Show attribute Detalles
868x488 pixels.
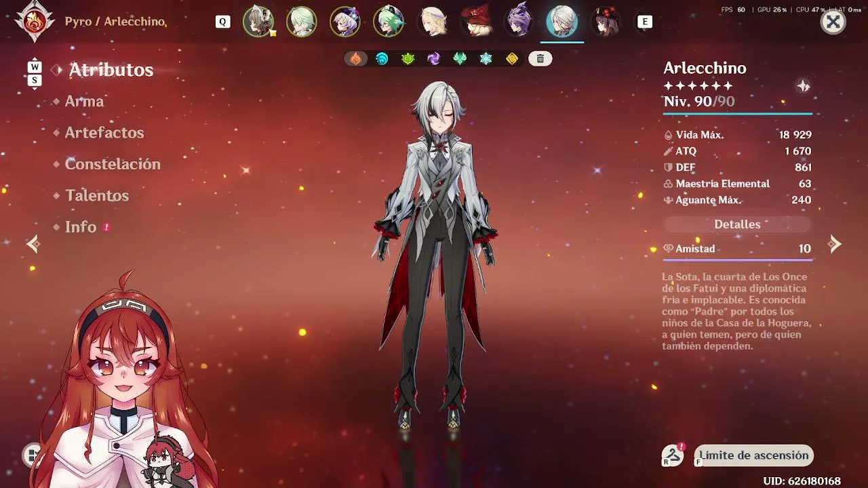[x=737, y=224]
